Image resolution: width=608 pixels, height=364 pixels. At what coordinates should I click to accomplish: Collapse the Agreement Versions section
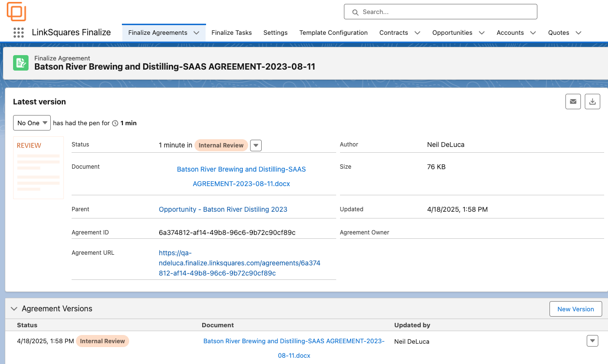[14, 309]
